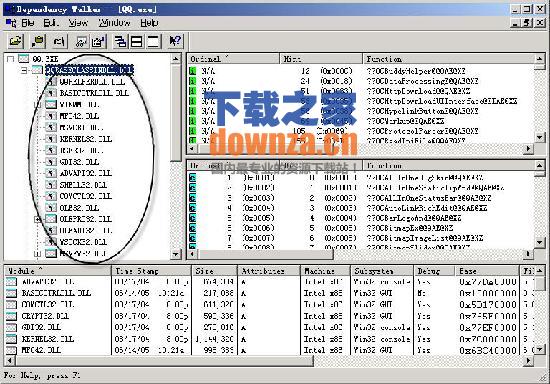The height and width of the screenshot is (384, 550).
Task: Expand the OLEPRO32.DLL tree node
Action: click(38, 219)
